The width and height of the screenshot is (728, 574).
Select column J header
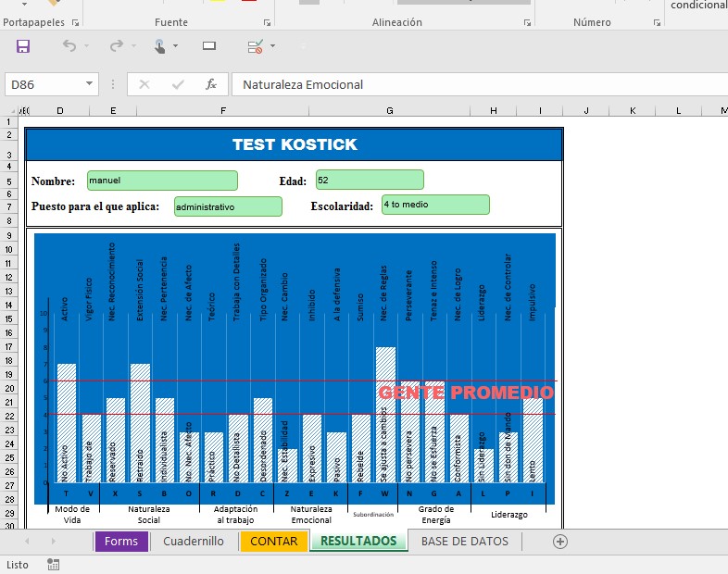click(x=586, y=110)
